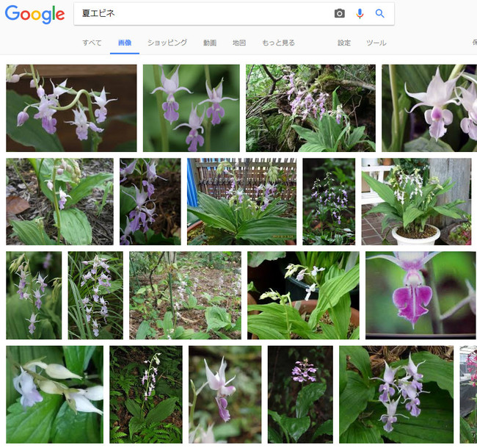Open dark photo of small pink flower cluster
477x448 pixels.
coord(300,394)
